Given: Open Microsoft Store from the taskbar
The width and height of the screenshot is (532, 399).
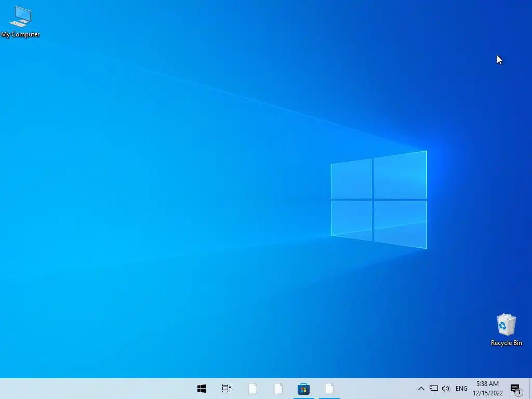Looking at the screenshot, I should pyautogui.click(x=303, y=389).
